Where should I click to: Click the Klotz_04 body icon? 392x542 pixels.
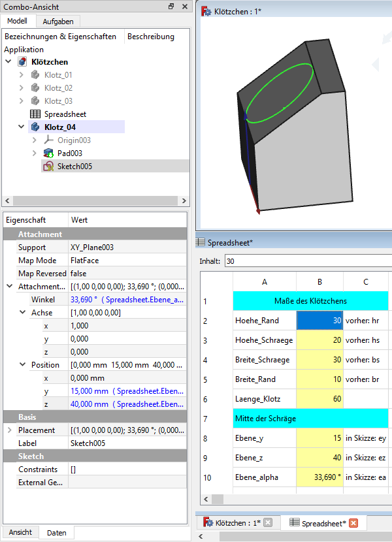pyautogui.click(x=35, y=127)
